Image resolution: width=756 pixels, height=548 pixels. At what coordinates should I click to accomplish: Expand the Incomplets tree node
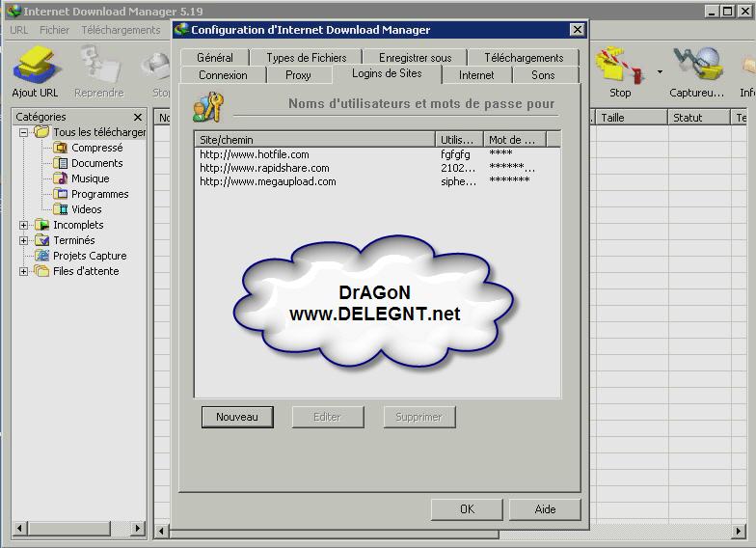[23, 226]
